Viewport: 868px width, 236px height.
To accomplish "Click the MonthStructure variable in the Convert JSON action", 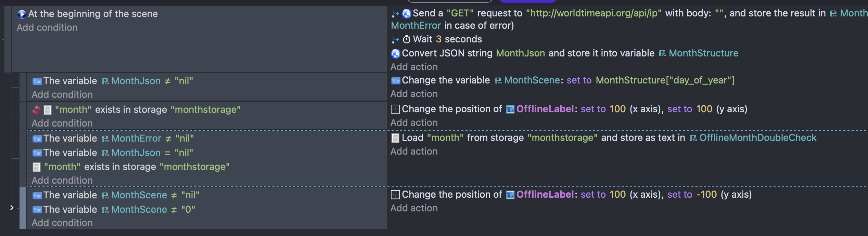I will pyautogui.click(x=703, y=53).
